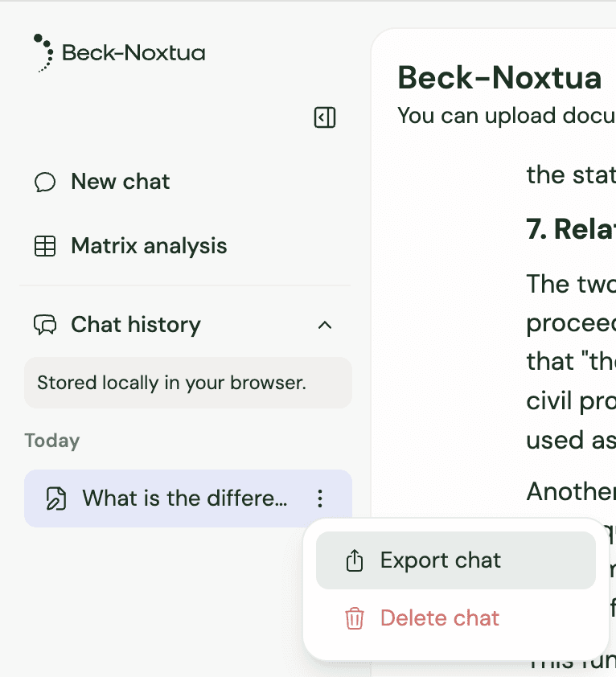Click the Export chat share icon

(x=355, y=560)
